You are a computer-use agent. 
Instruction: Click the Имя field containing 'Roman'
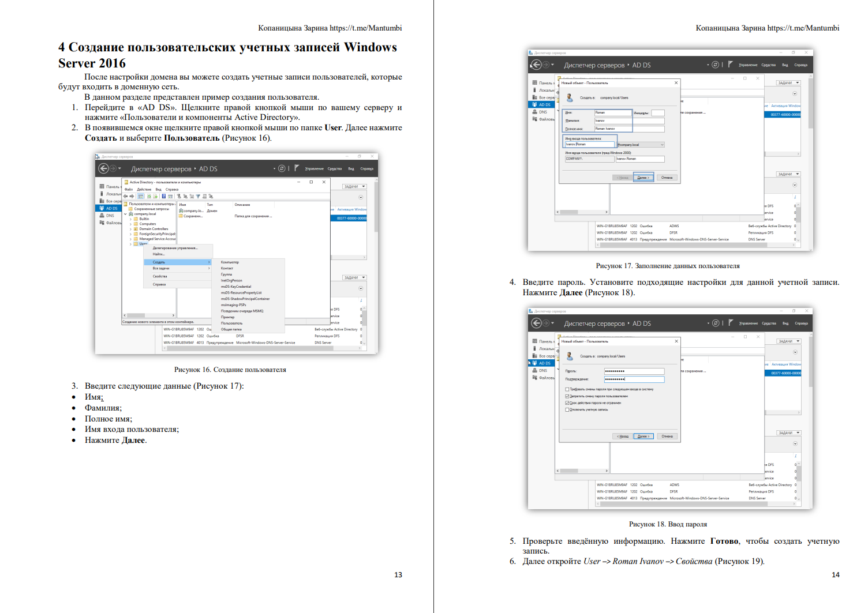tap(613, 112)
